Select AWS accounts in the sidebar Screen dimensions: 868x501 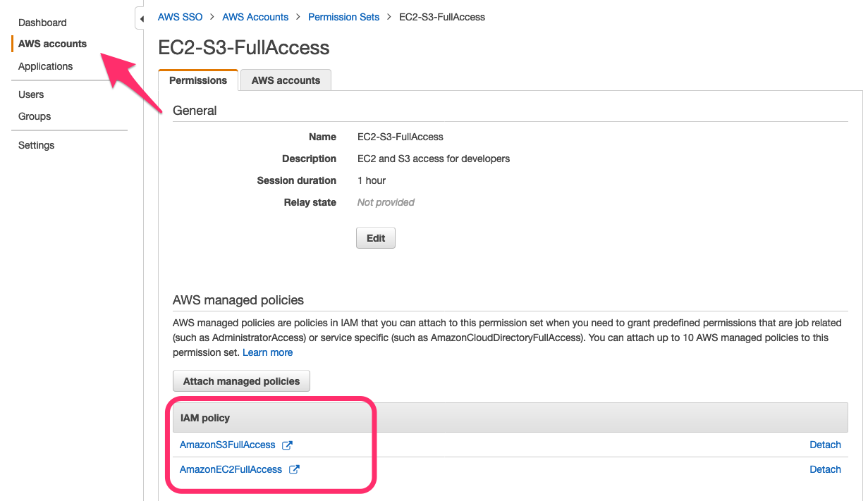coord(52,44)
